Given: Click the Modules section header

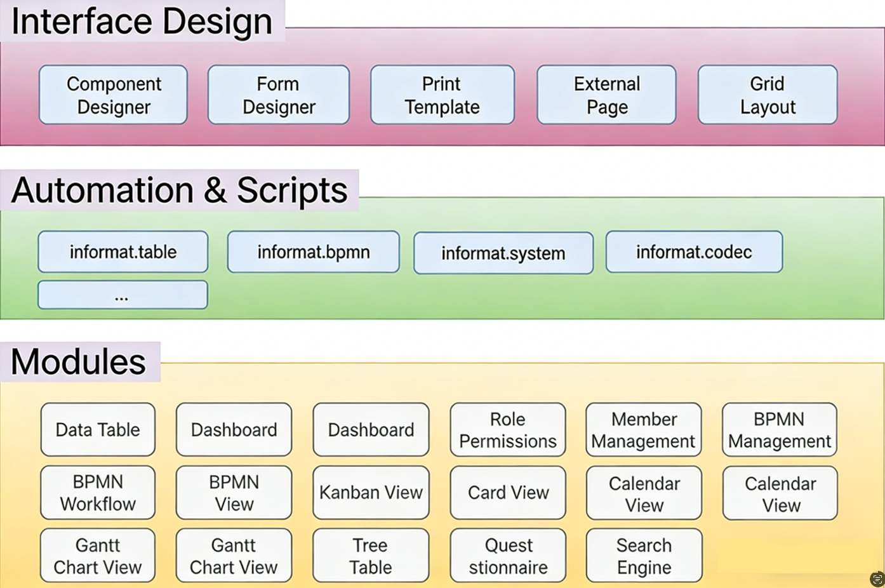Looking at the screenshot, I should coord(79,361).
